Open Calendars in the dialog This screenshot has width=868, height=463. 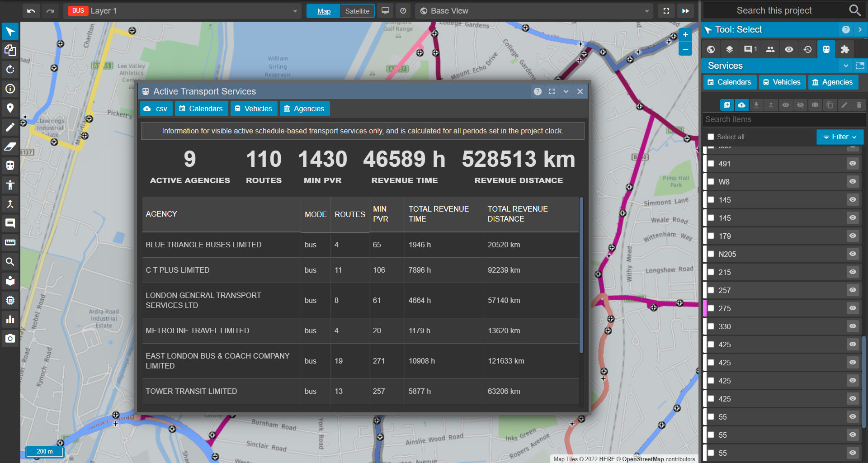[x=201, y=109]
